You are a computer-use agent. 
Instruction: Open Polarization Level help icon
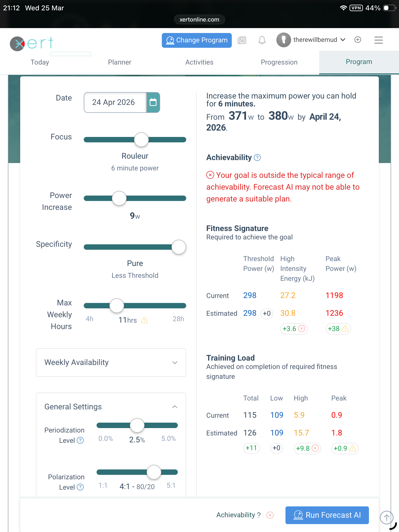[80, 487]
